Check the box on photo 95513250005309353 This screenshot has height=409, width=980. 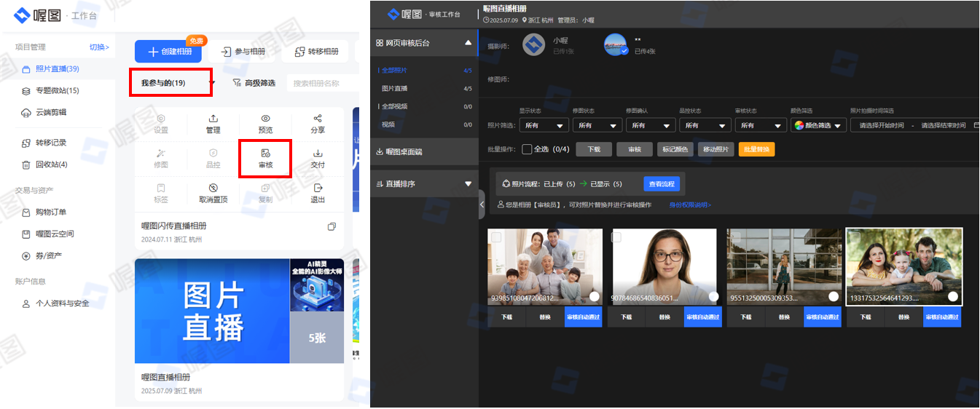pos(736,237)
